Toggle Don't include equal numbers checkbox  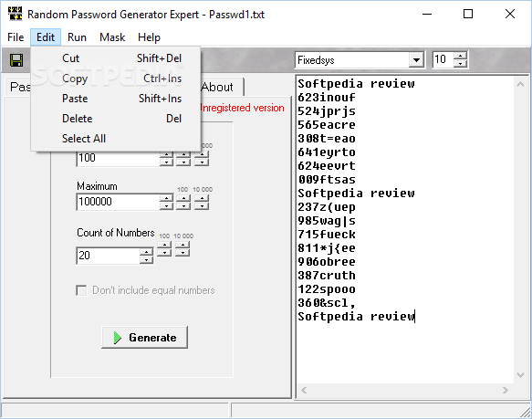(81, 290)
